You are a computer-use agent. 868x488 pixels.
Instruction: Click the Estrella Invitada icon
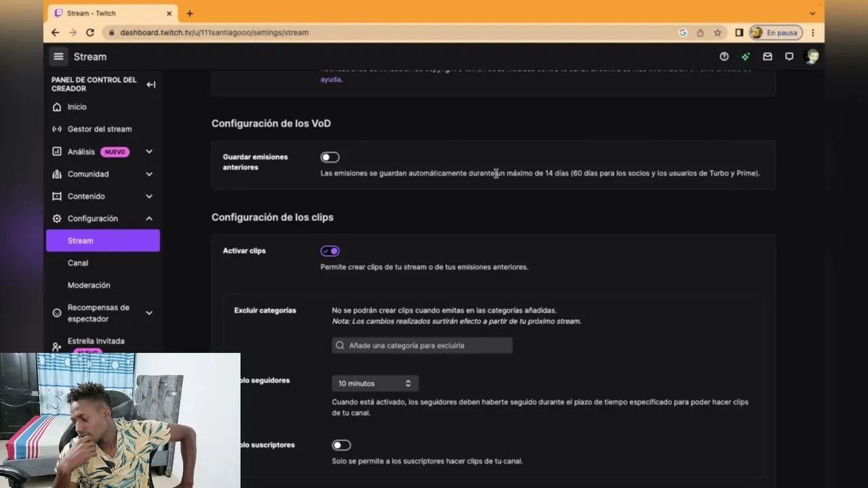[x=57, y=346]
